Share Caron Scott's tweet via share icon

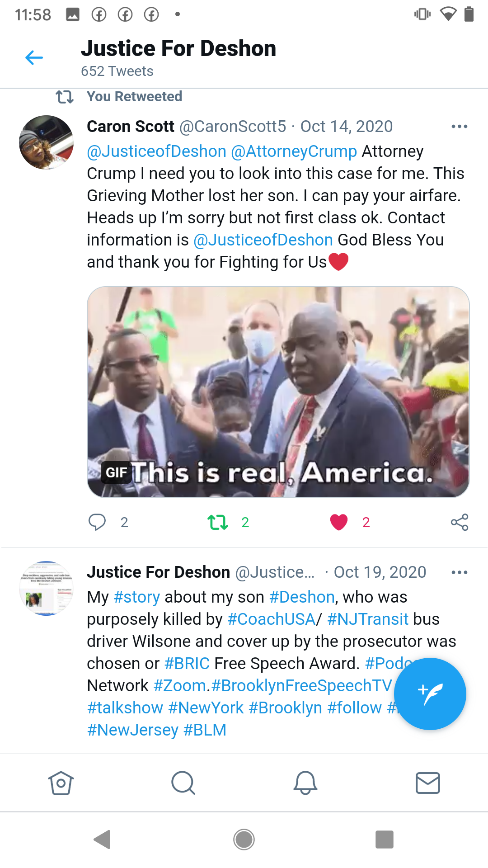pos(460,522)
